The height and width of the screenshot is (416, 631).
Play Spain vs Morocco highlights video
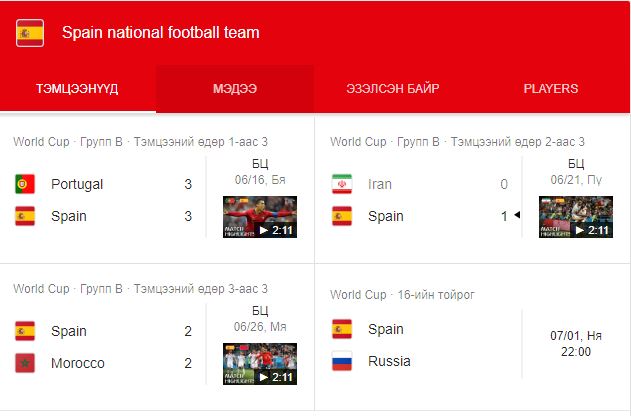point(259,364)
